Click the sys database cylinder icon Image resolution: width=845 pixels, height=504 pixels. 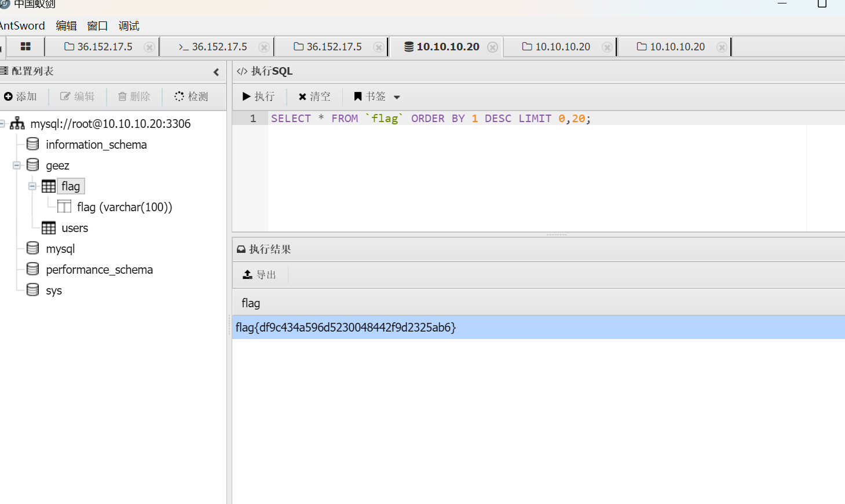tap(33, 290)
